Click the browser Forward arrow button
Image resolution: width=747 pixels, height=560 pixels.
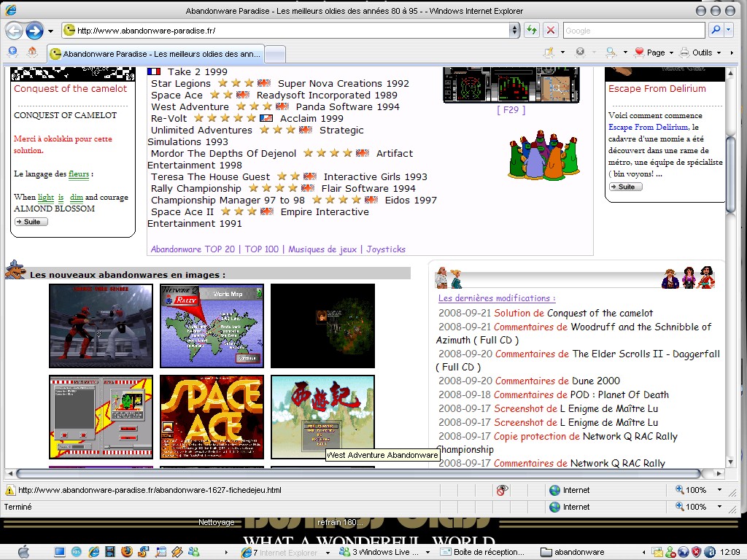click(x=35, y=31)
